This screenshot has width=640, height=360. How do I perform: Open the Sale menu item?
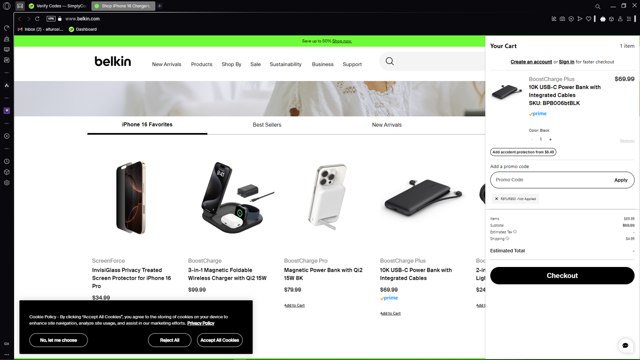tap(256, 64)
